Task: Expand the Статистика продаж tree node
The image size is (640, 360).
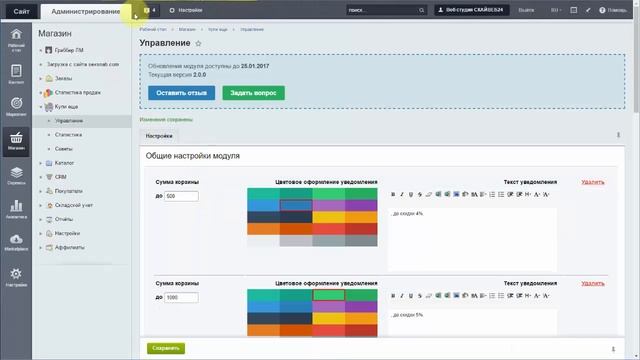Action: pyautogui.click(x=40, y=93)
